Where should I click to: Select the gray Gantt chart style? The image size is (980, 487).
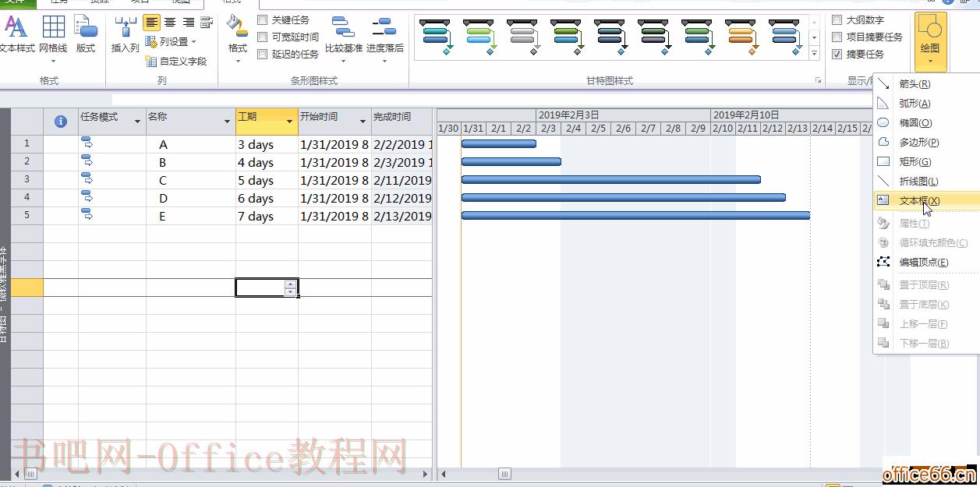click(x=523, y=36)
